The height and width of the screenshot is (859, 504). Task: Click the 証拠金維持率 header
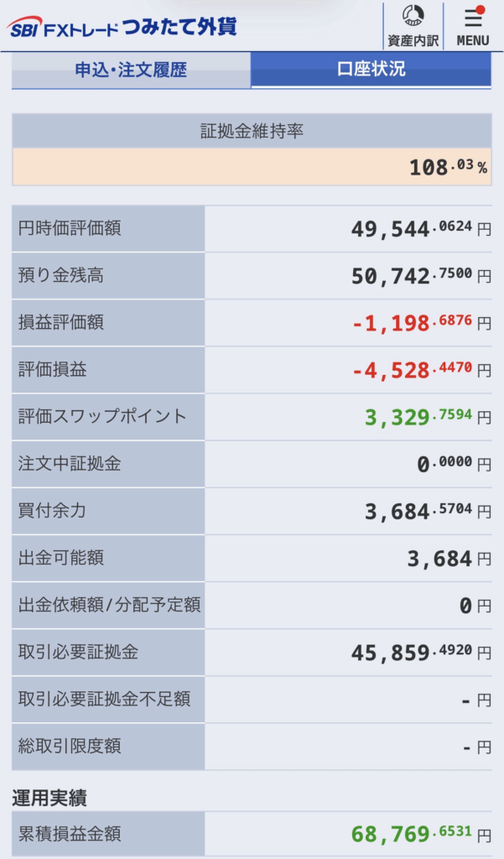[252, 131]
